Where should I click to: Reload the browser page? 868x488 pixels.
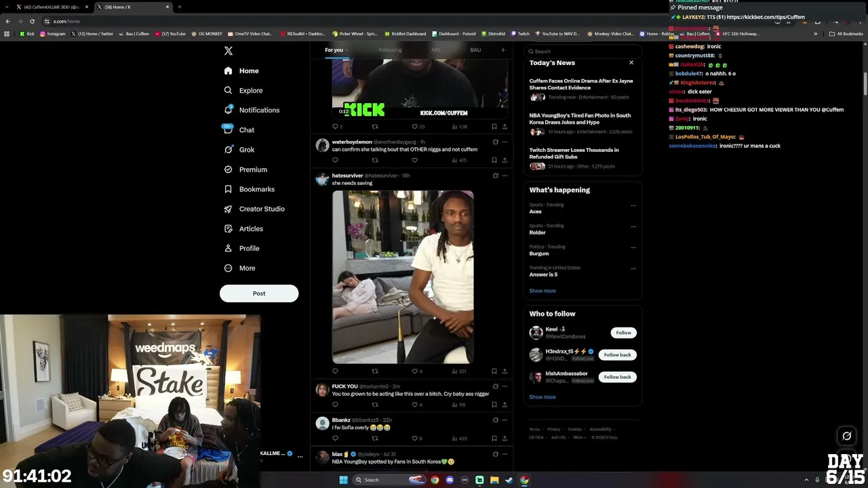[x=32, y=21]
